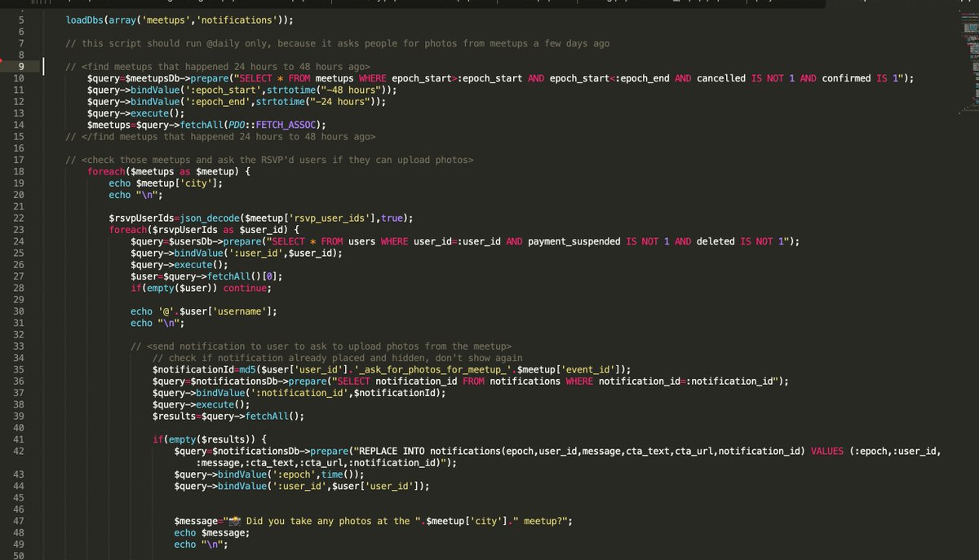Click the 'continue' keyword on line 28
The image size is (979, 560).
[245, 288]
